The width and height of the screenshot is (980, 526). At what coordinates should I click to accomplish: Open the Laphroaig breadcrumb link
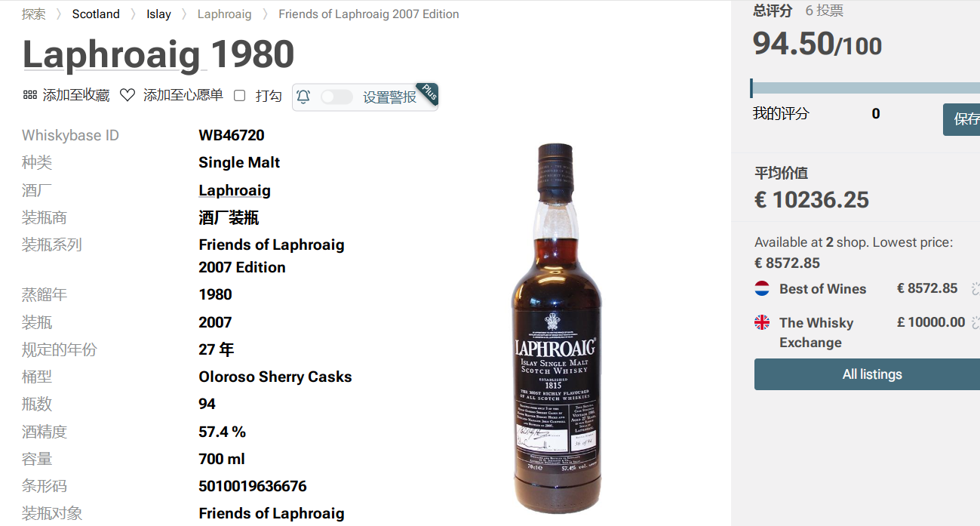point(224,14)
